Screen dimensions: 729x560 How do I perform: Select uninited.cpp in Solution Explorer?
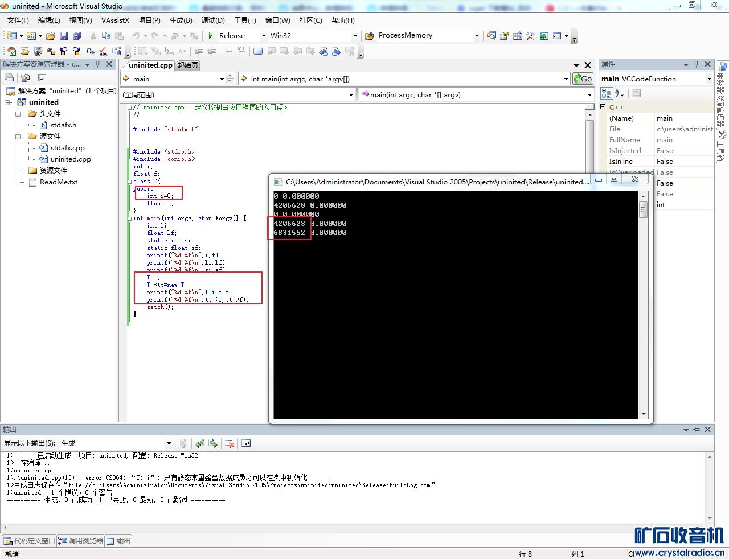[x=71, y=159]
